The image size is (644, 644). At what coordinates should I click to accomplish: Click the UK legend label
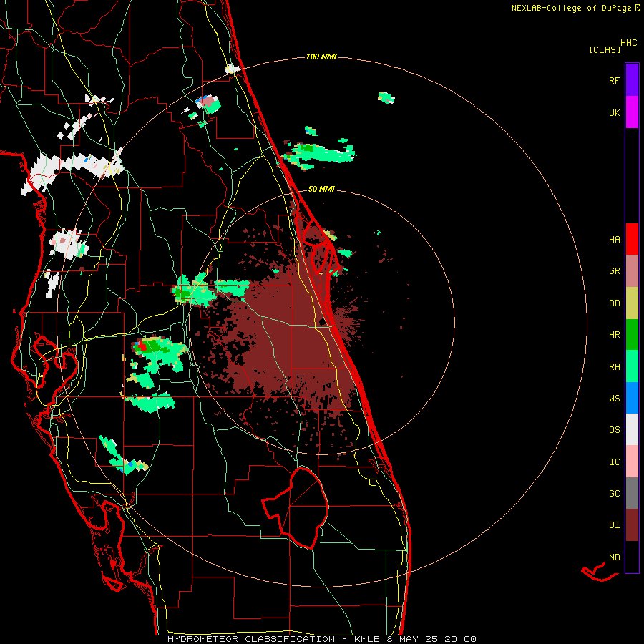614,112
